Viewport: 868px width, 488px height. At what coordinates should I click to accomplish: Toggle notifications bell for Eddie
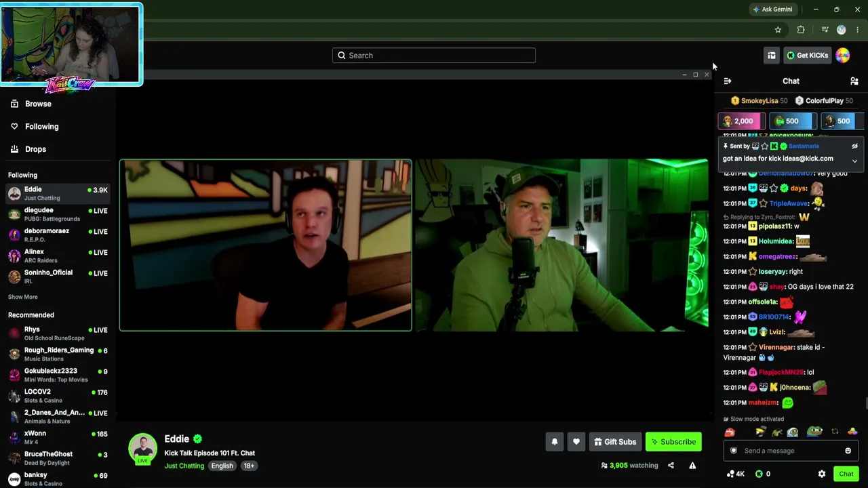pyautogui.click(x=555, y=442)
